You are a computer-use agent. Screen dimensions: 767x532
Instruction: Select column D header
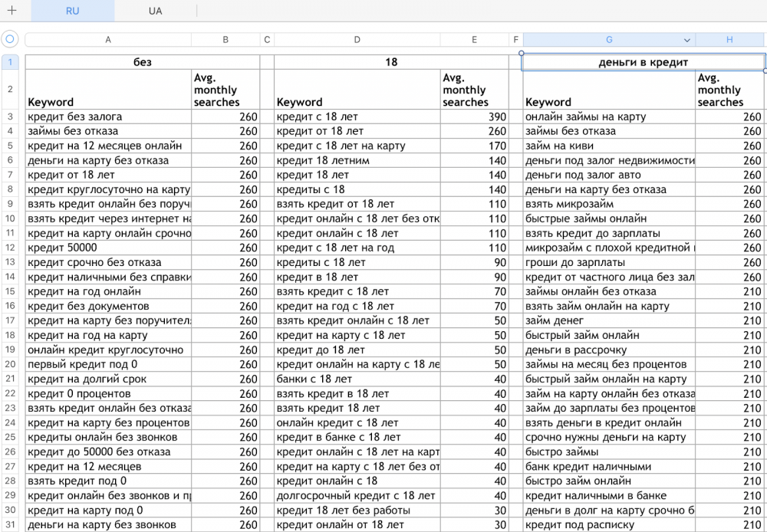click(x=357, y=40)
